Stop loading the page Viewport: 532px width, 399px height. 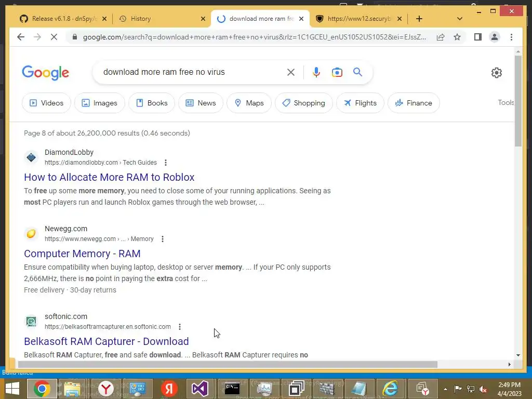[x=54, y=37]
